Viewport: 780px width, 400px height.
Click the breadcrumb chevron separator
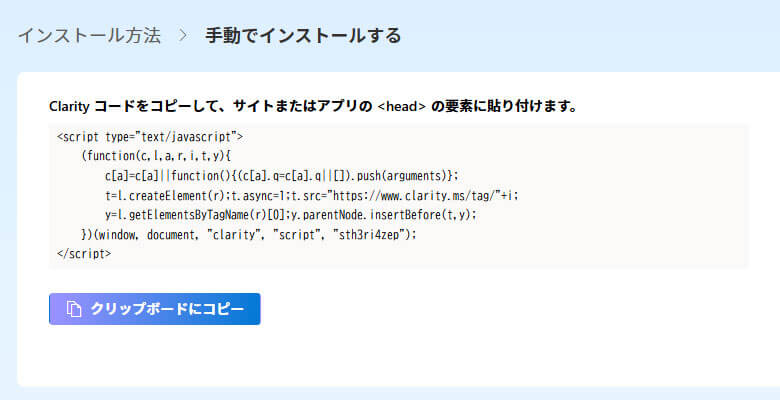183,36
